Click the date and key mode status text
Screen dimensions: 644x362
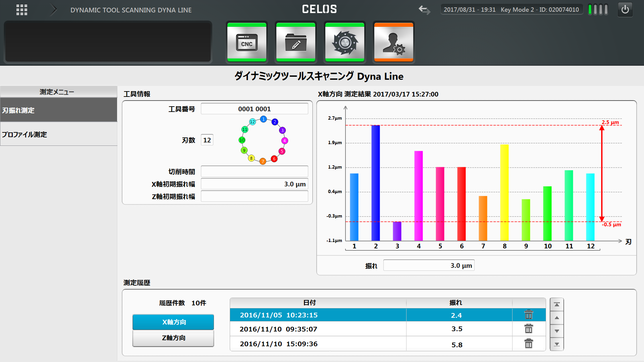pyautogui.click(x=511, y=9)
